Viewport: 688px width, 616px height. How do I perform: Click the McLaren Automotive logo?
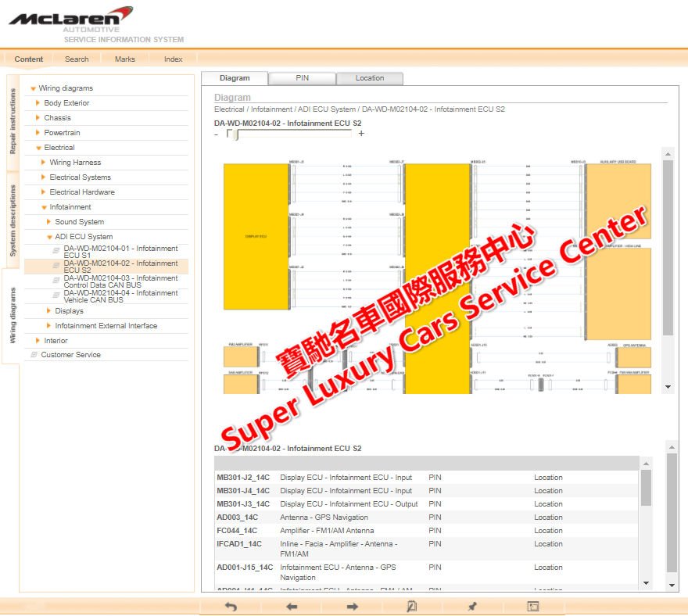point(71,20)
